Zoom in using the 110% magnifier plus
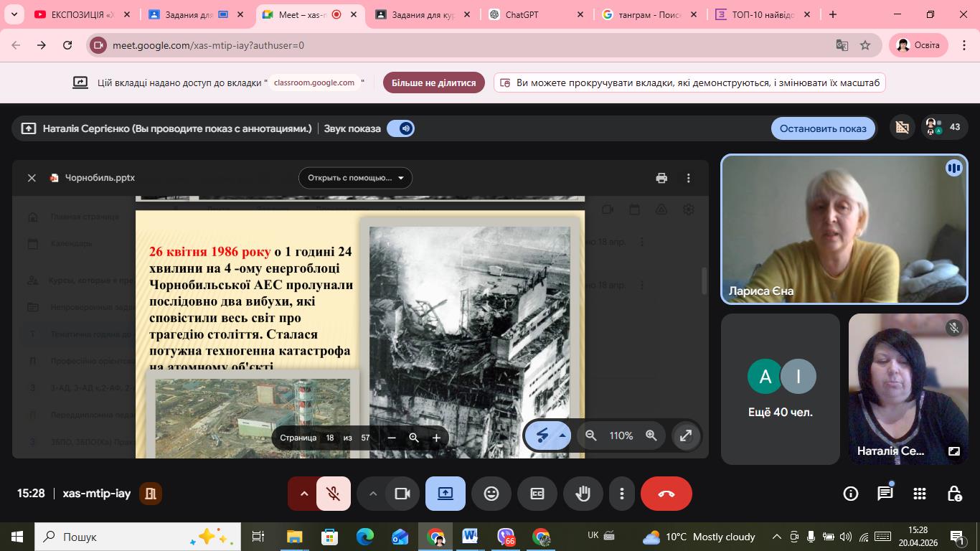 (651, 435)
